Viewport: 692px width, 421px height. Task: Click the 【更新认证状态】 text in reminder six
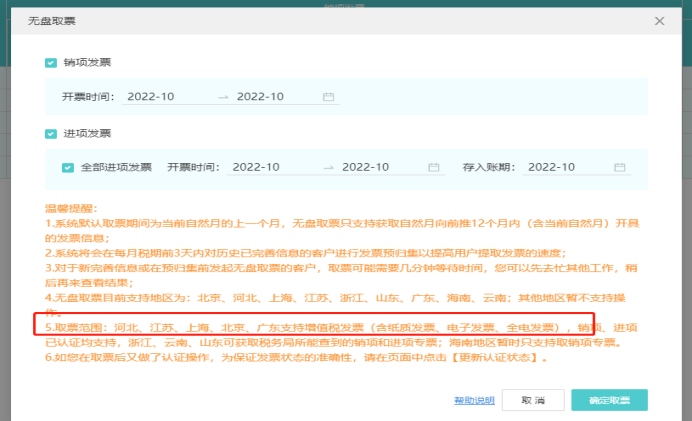pos(498,357)
